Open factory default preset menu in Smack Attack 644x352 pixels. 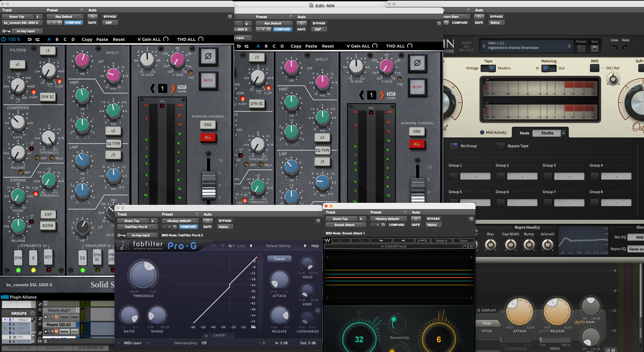pyautogui.click(x=389, y=219)
